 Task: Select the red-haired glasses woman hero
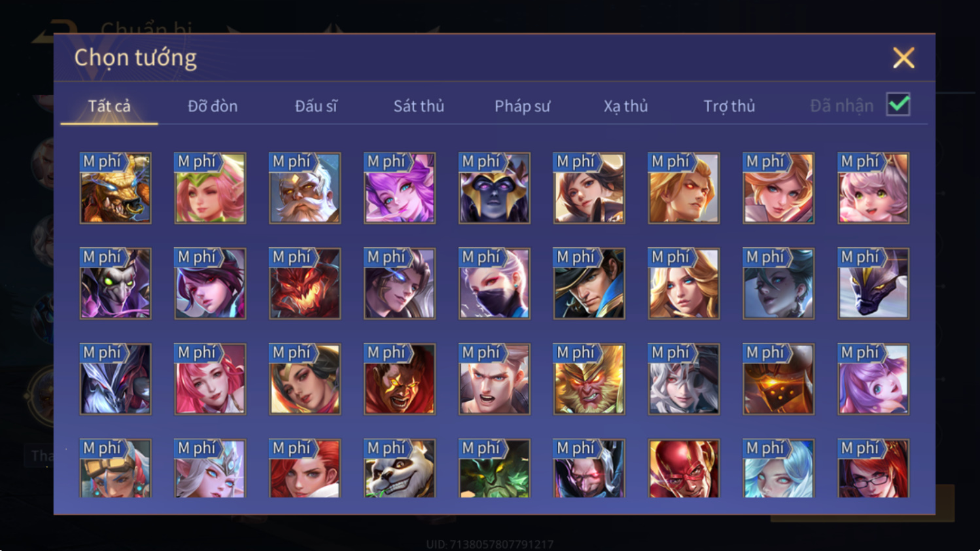coord(873,469)
